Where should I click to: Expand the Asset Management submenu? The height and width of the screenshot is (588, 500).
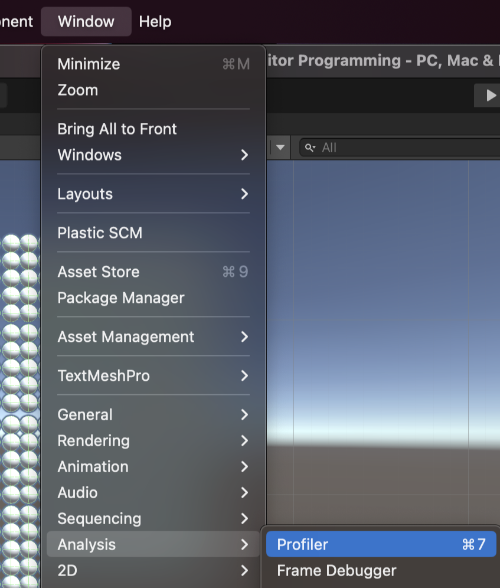coord(153,337)
